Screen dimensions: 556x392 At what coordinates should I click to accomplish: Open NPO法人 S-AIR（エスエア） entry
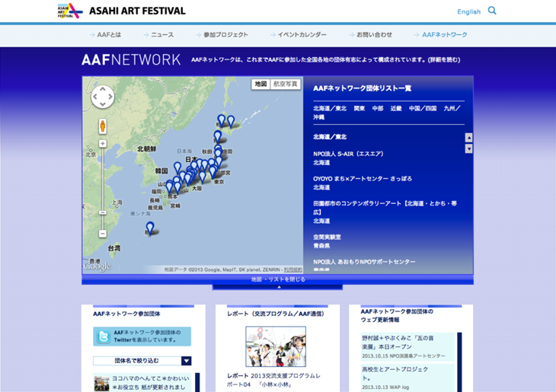(x=348, y=154)
